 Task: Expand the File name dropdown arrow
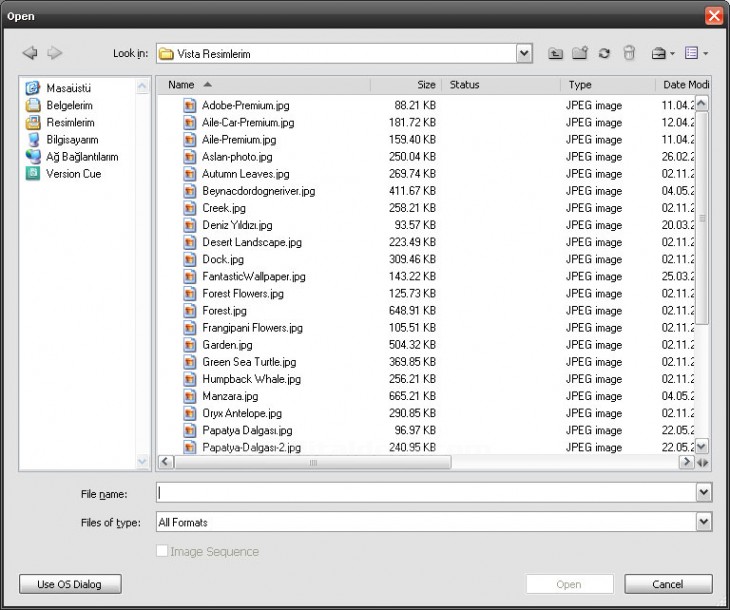pyautogui.click(x=703, y=493)
